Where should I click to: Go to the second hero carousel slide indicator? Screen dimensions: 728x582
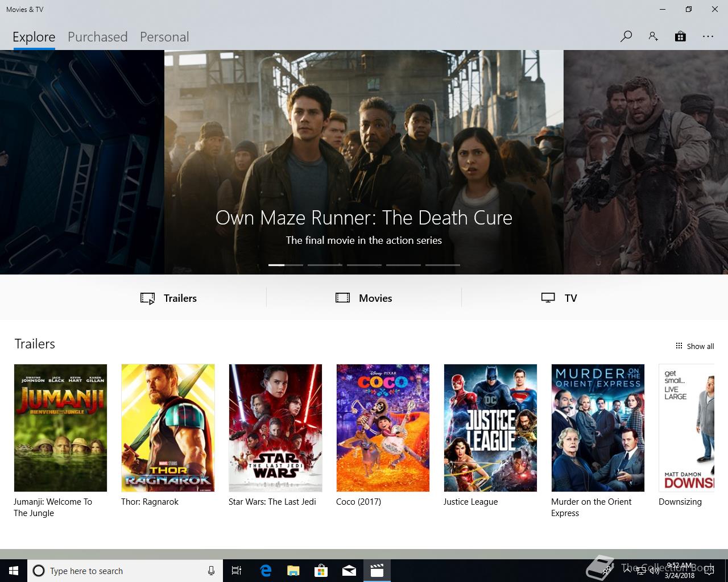(325, 265)
